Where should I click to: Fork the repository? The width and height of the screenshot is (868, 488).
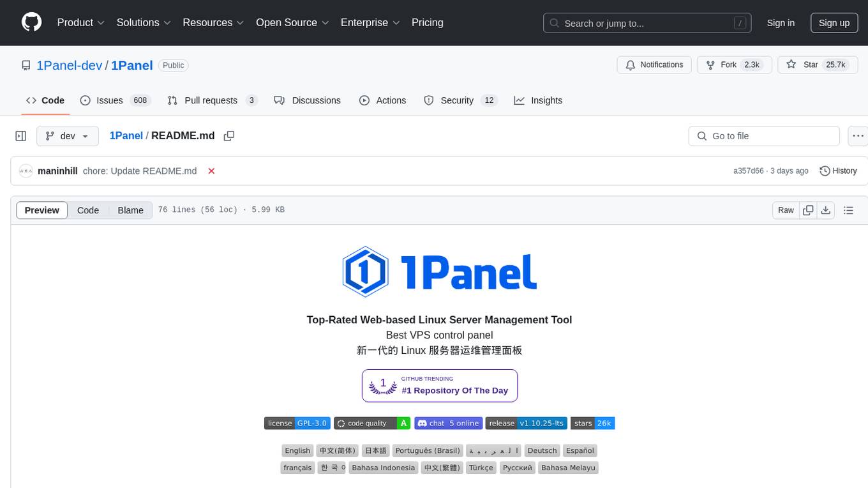735,65
